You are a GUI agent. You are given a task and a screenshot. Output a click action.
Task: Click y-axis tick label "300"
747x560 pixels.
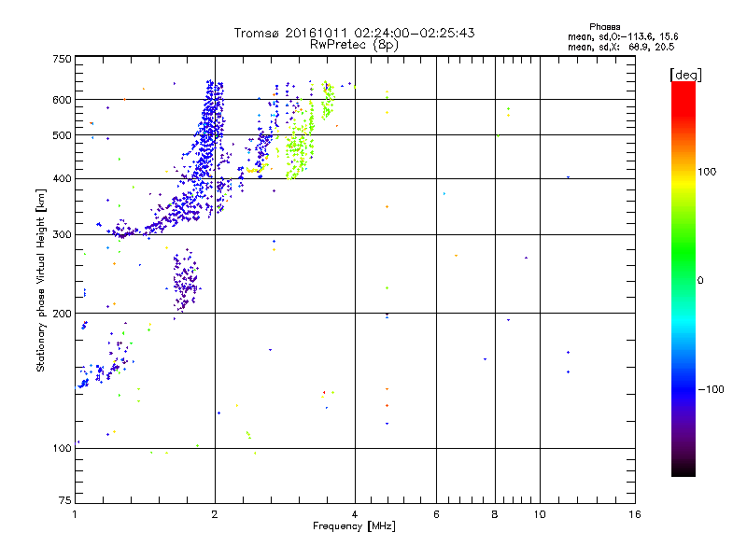(62, 234)
